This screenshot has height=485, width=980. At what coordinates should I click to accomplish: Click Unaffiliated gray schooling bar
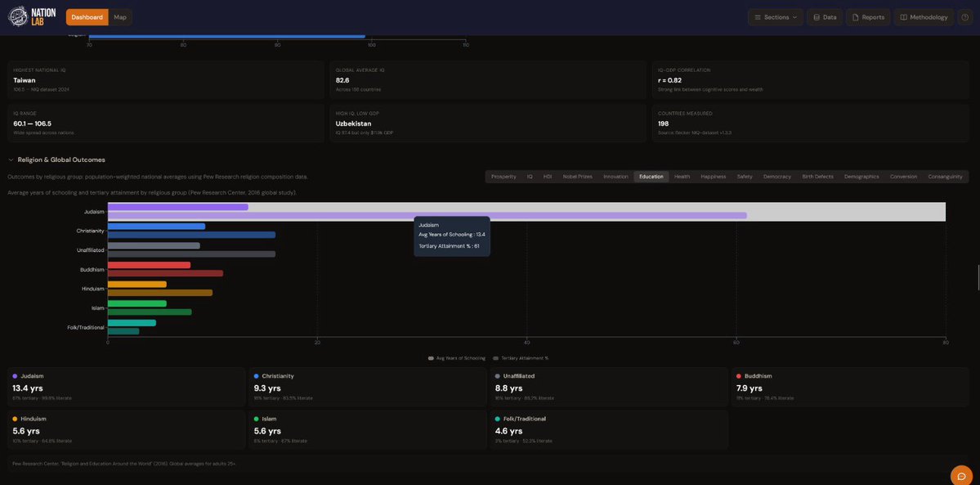pyautogui.click(x=154, y=245)
